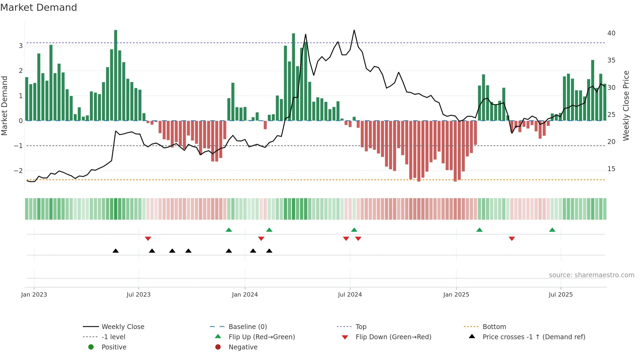Click the Price crosses -1 ↑ (Demand ref) label
The width and height of the screenshot is (644, 362).
pyautogui.click(x=534, y=337)
